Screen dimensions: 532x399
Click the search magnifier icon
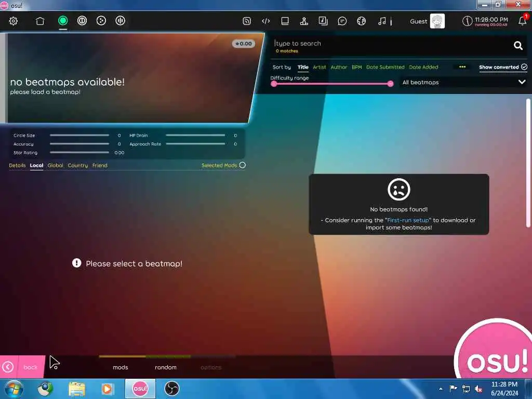coord(518,46)
